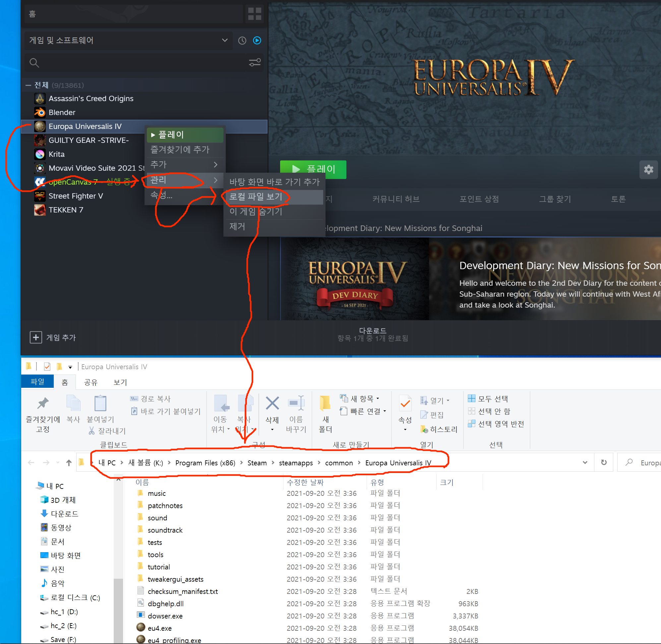This screenshot has width=661, height=644.
Task: Click 이름 바꾸기 rename icon
Action: coord(296,403)
